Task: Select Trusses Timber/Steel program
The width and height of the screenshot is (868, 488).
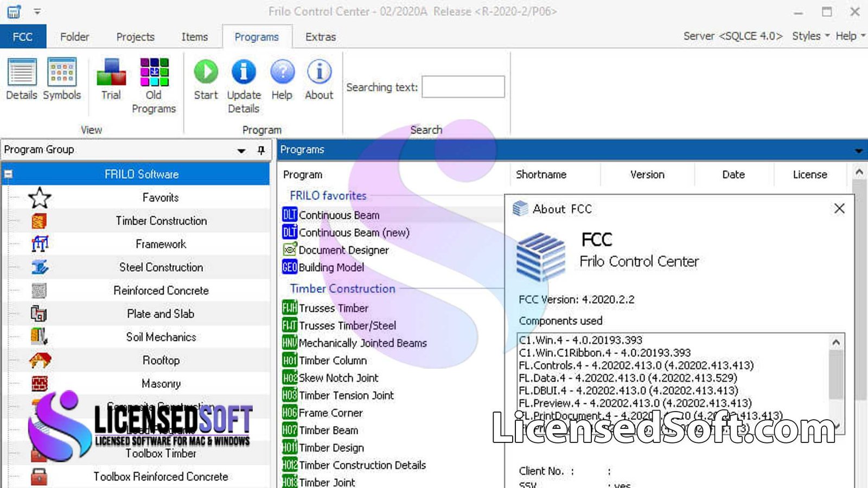Action: pyautogui.click(x=339, y=325)
